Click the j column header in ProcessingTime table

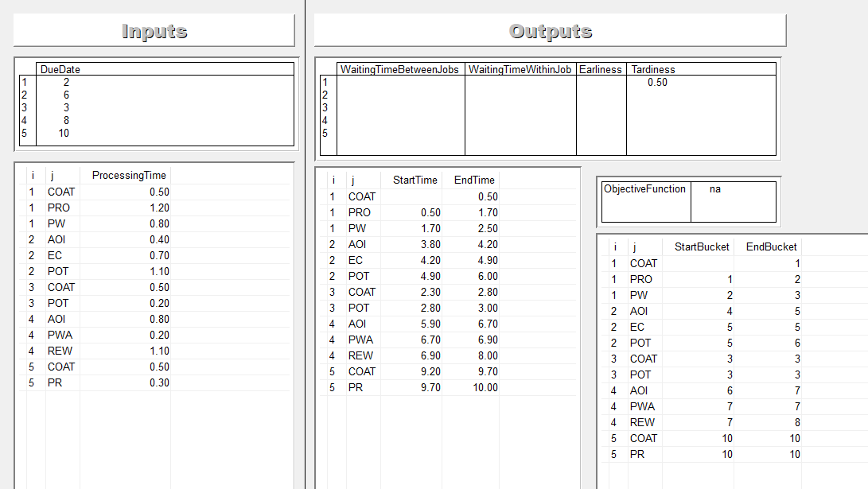coord(52,176)
